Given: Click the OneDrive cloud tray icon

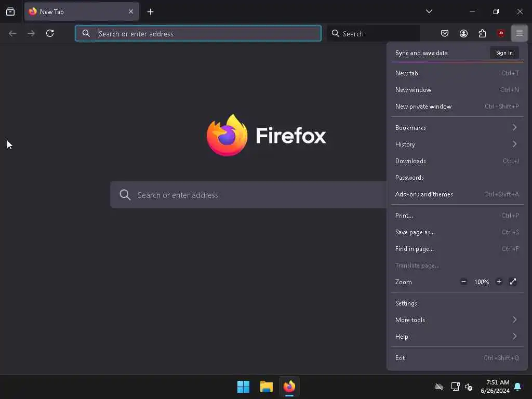Looking at the screenshot, I should point(439,387).
